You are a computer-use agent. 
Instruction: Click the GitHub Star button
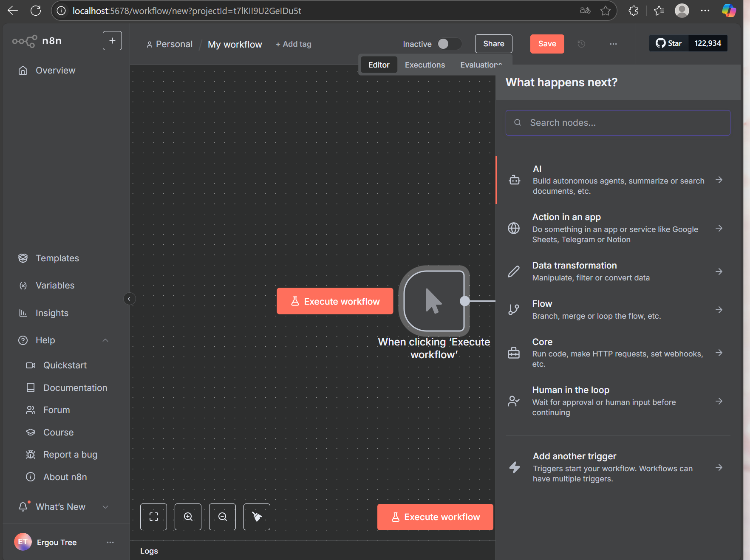[668, 43]
